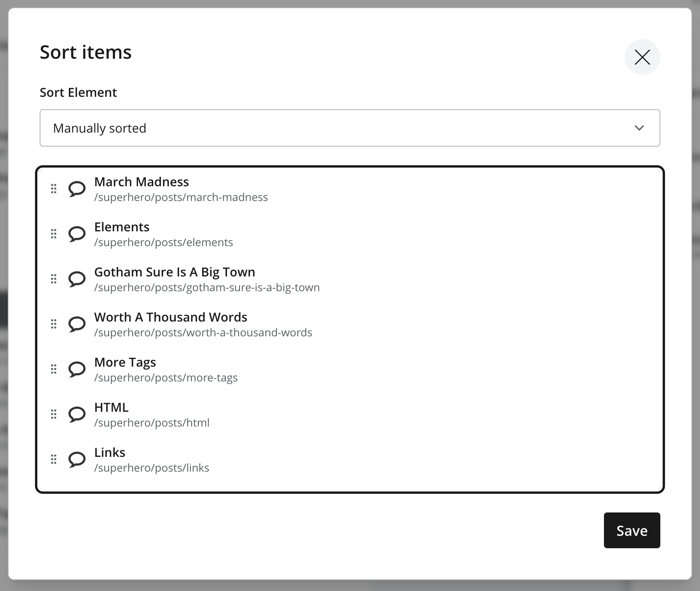
Task: Click speech bubble icon beside More Tags
Action: [77, 370]
